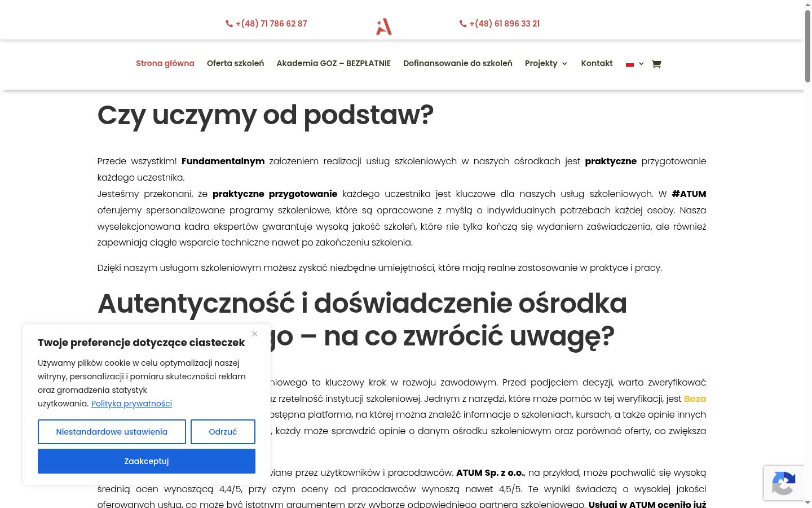812x508 pixels.
Task: Click the heading "Autentyczność i doświadczenie ośrodka"
Action: coord(362,304)
